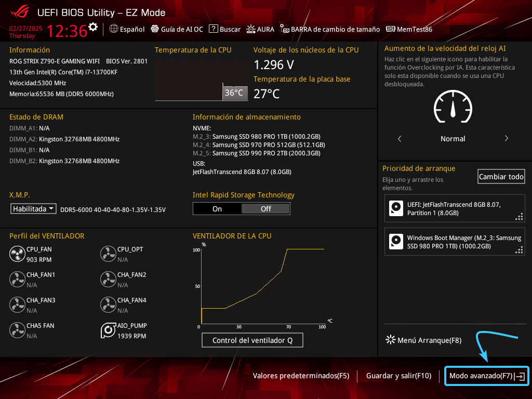Viewport: 532px width, 399px height.
Task: Click the ROG logo icon
Action: [20, 12]
